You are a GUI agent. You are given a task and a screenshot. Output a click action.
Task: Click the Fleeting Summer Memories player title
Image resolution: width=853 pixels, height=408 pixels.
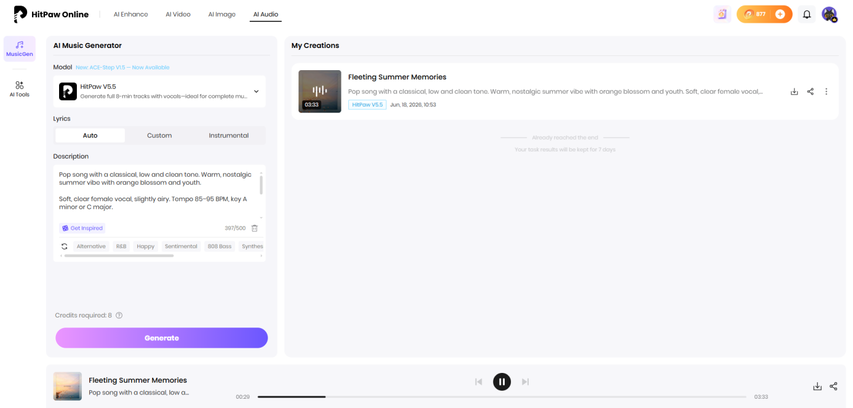[x=138, y=380]
